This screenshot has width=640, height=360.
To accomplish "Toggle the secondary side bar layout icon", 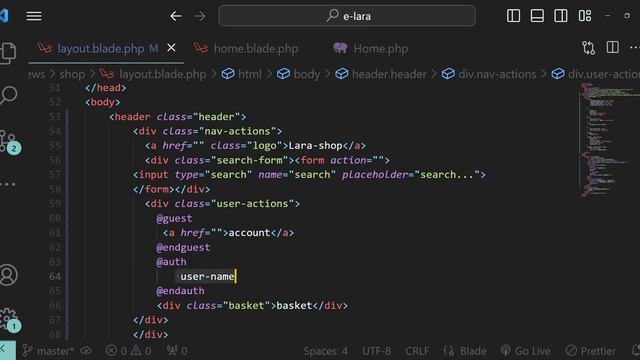I will 560,16.
